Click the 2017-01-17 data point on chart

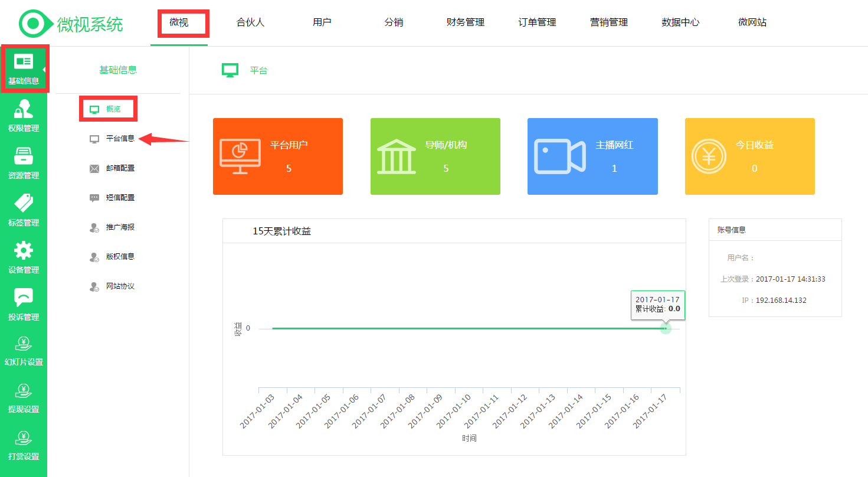pos(666,328)
